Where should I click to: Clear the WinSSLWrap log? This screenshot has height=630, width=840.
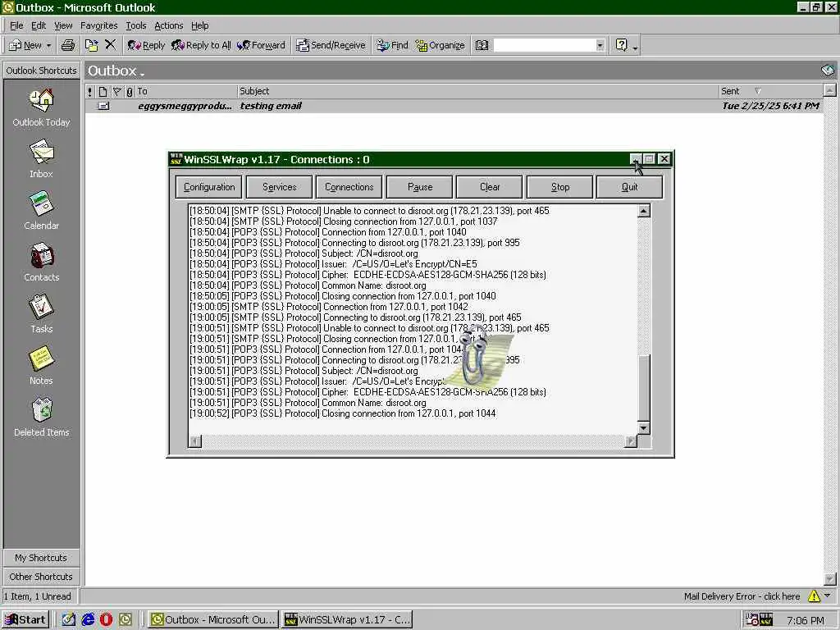point(490,187)
